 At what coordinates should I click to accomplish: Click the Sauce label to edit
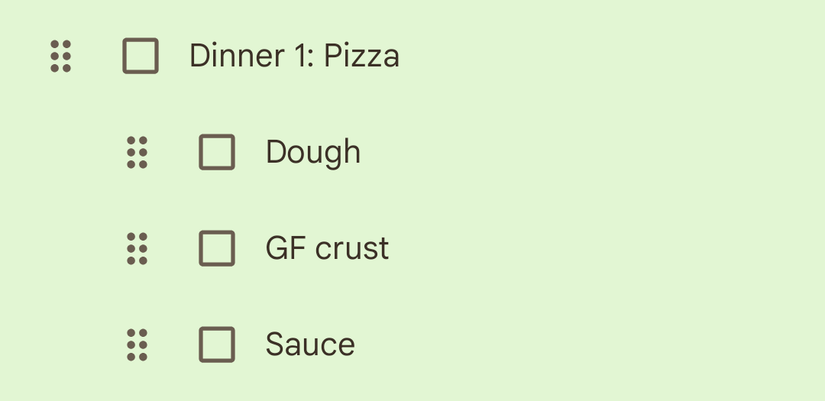click(310, 344)
